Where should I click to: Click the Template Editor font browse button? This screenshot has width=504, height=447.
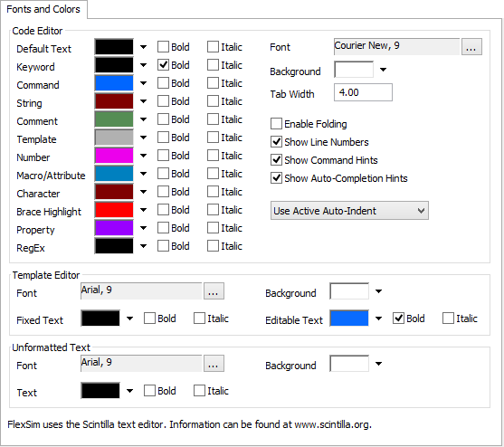214,291
